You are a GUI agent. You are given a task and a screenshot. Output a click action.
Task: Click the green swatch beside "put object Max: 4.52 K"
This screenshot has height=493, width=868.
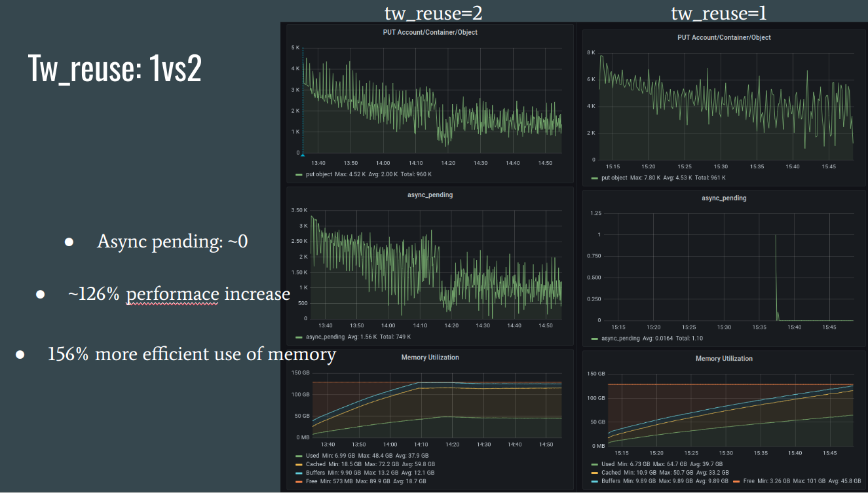coord(299,174)
